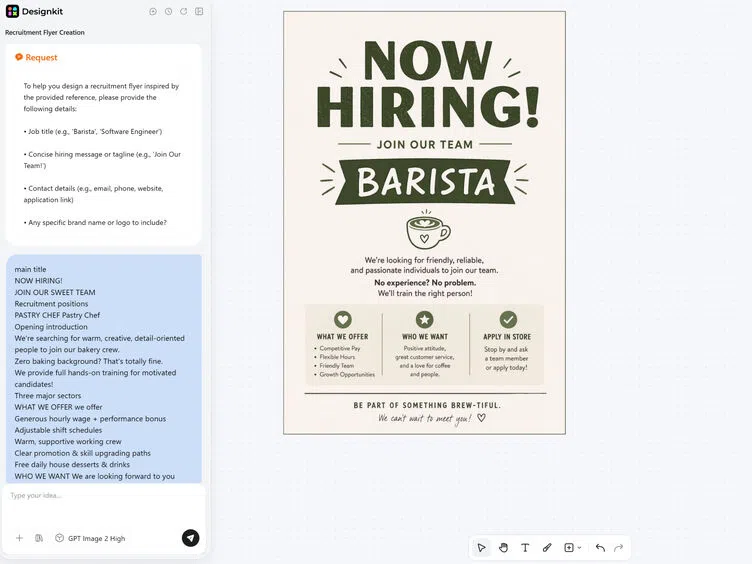Collapse the sidebar panel icon

(x=199, y=12)
